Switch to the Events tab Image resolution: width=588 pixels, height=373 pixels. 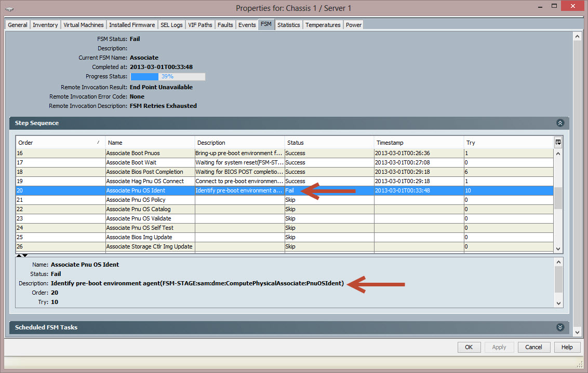pyautogui.click(x=247, y=24)
